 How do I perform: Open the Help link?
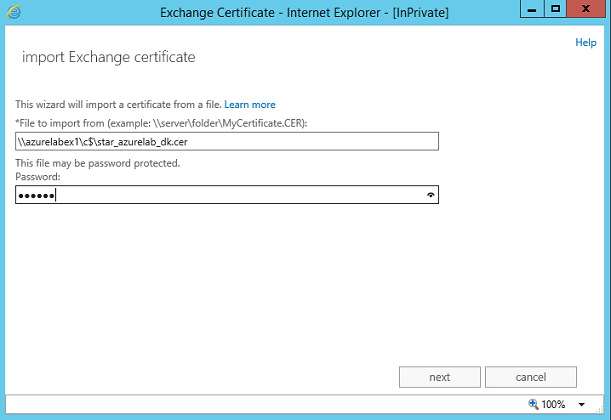pyautogui.click(x=586, y=42)
